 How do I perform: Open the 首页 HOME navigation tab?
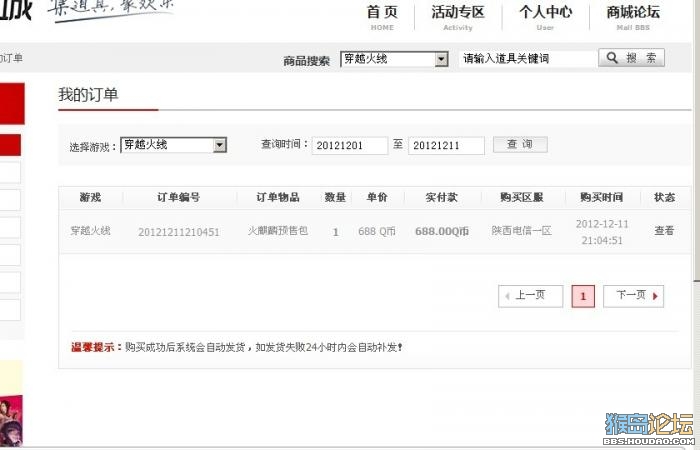point(382,17)
